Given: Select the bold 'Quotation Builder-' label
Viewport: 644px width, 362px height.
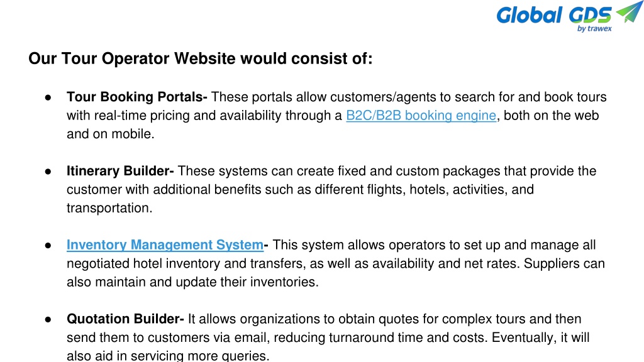Looking at the screenshot, I should tap(125, 319).
